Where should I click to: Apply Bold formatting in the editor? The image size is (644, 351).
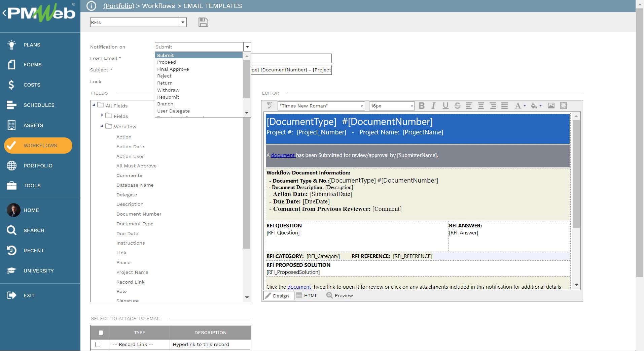pyautogui.click(x=422, y=105)
